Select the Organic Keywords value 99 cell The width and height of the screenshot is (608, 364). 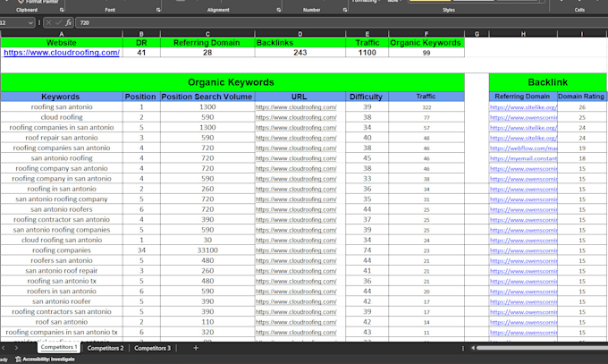tap(426, 53)
